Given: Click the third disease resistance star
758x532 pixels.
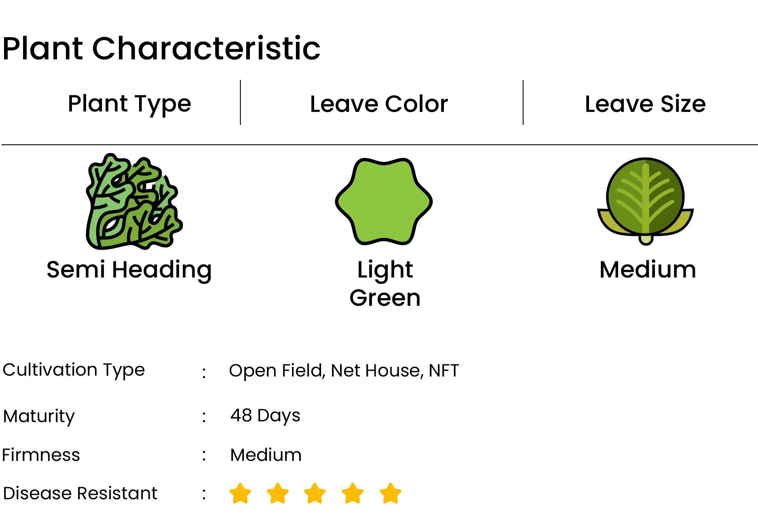Looking at the screenshot, I should point(315,493).
